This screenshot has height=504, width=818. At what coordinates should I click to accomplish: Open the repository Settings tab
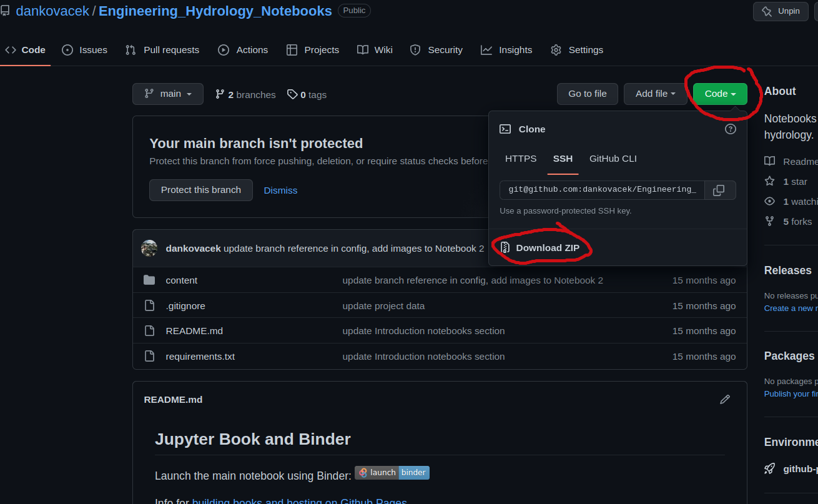(x=577, y=50)
